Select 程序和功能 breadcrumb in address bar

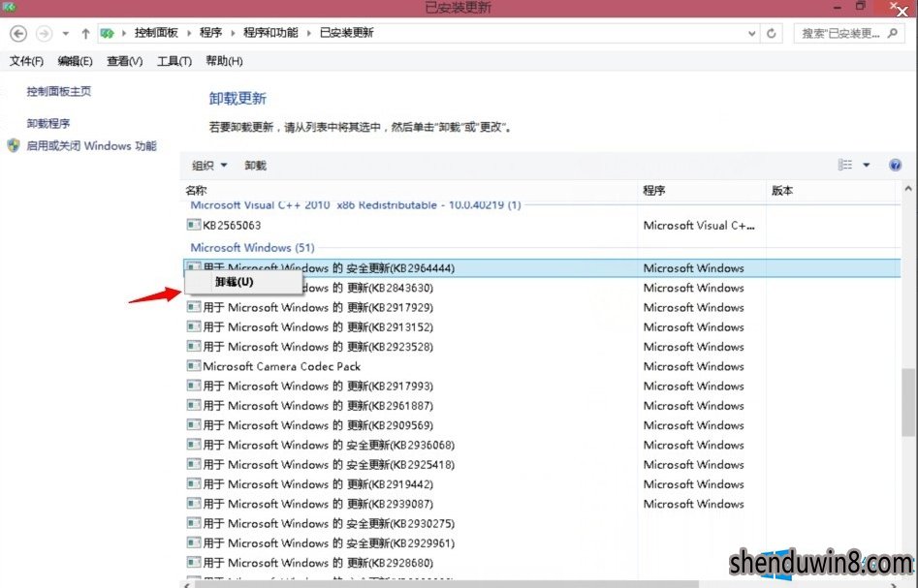click(270, 33)
